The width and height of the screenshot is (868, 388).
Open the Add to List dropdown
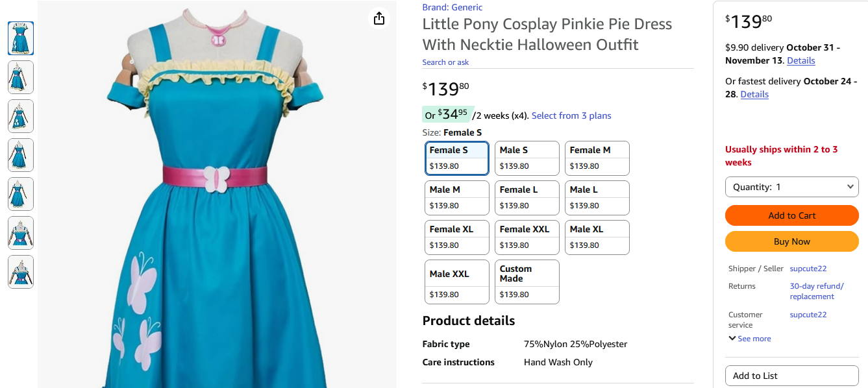(x=791, y=376)
